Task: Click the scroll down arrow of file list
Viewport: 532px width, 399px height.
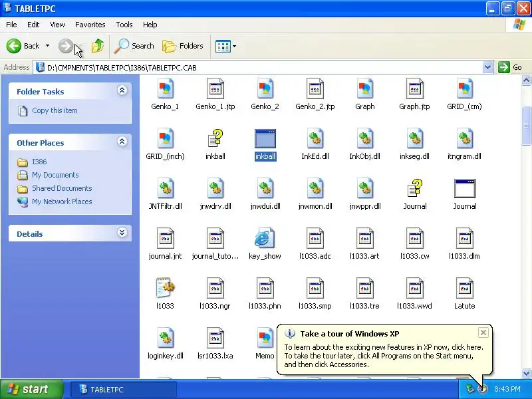Action: [526, 373]
